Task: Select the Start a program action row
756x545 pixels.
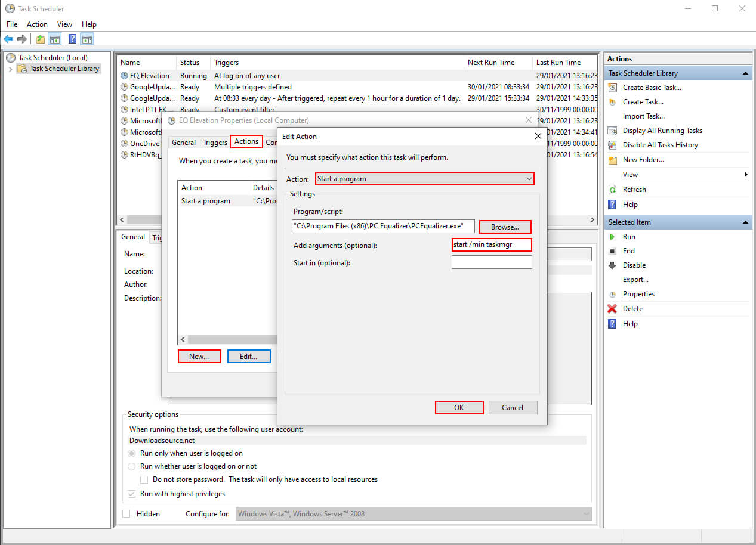Action: [x=227, y=201]
